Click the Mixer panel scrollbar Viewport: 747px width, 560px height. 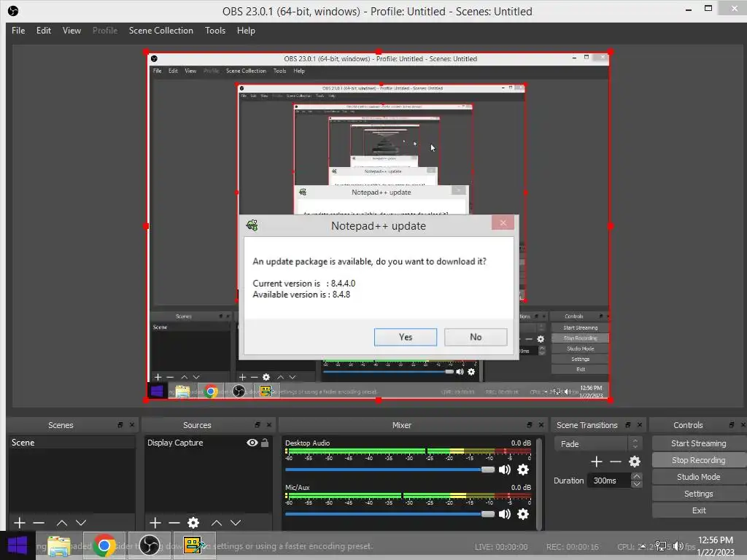(x=539, y=483)
